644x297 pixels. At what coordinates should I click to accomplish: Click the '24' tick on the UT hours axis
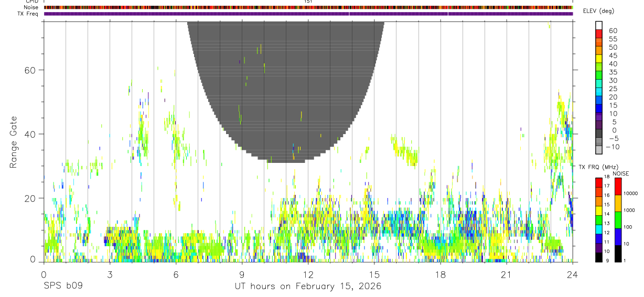[x=573, y=274]
